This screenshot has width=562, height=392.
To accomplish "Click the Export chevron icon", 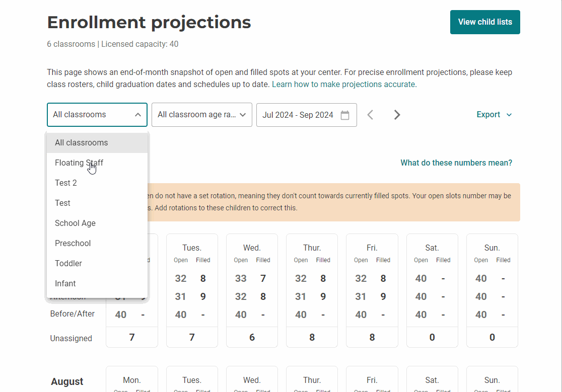I will pos(509,115).
